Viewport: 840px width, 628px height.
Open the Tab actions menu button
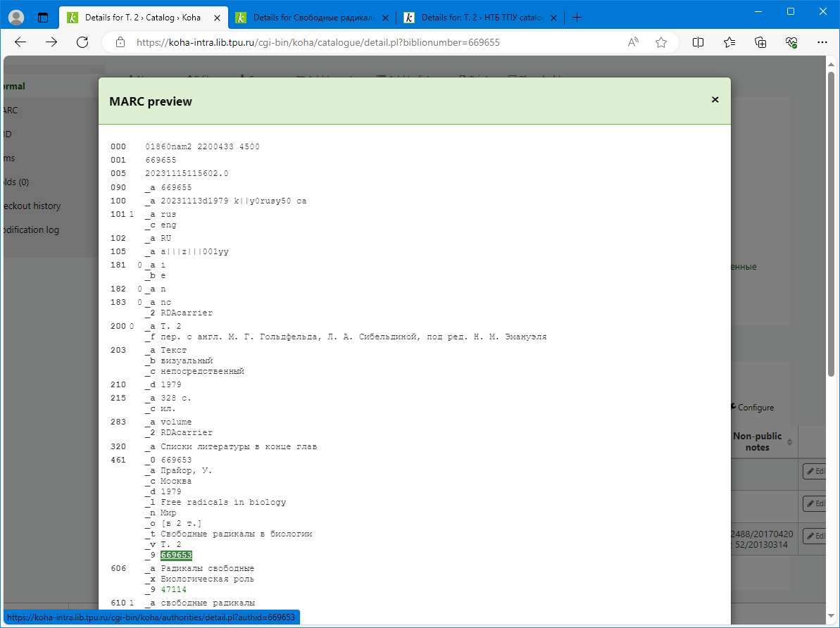pos(43,18)
